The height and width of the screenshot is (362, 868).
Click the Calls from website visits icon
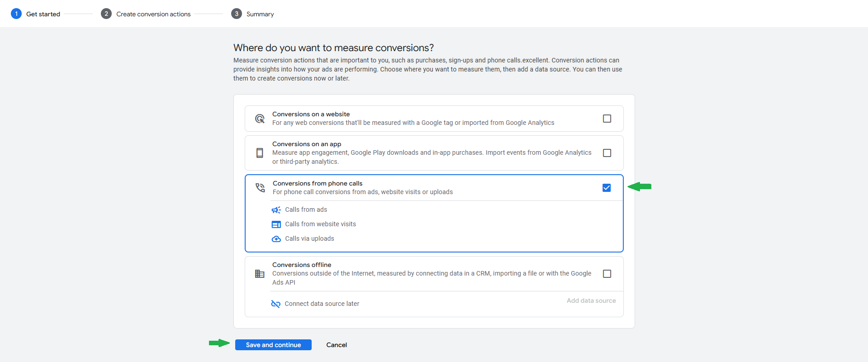point(276,224)
